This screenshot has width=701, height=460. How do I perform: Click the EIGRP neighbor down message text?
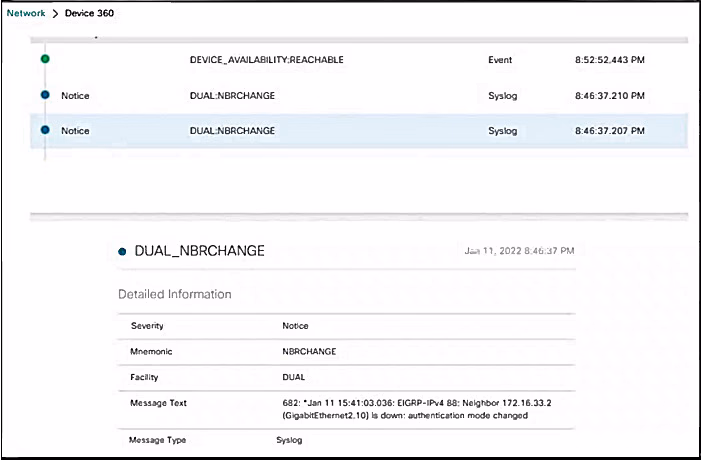pos(417,409)
